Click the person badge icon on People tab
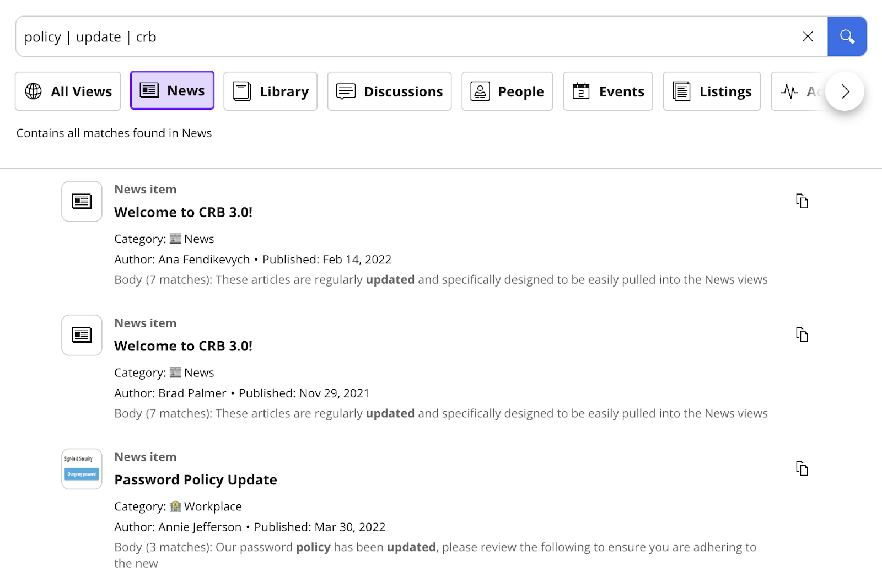The image size is (882, 588). click(480, 91)
